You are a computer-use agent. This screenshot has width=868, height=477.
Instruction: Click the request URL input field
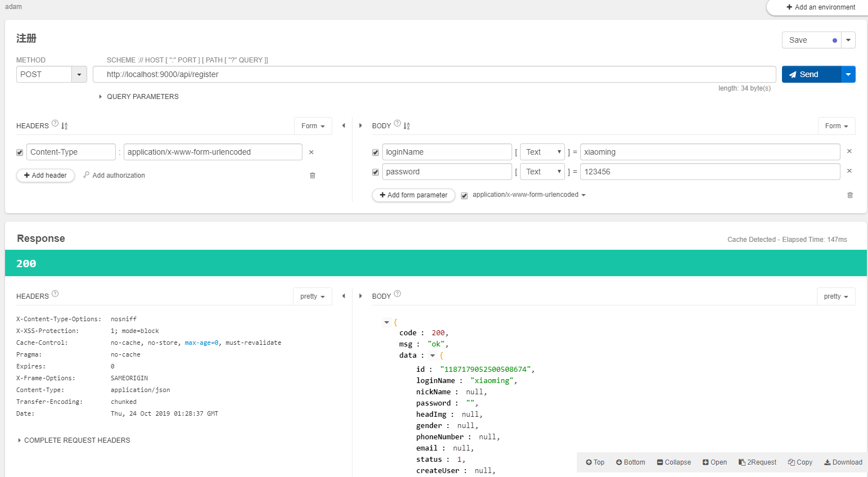(435, 74)
